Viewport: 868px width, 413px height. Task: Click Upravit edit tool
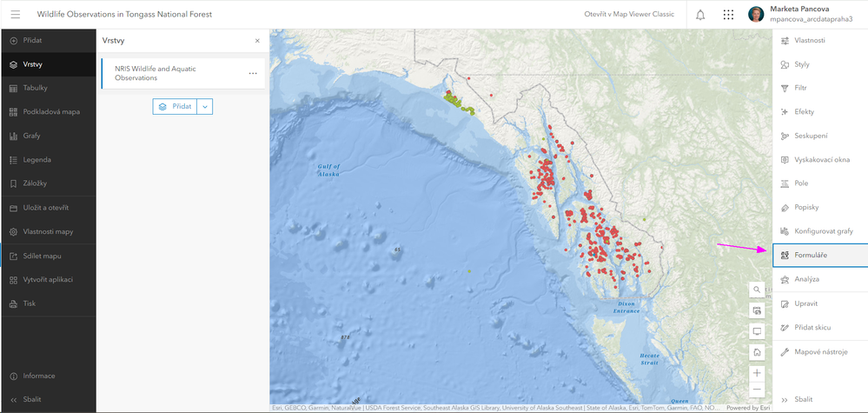(820, 304)
